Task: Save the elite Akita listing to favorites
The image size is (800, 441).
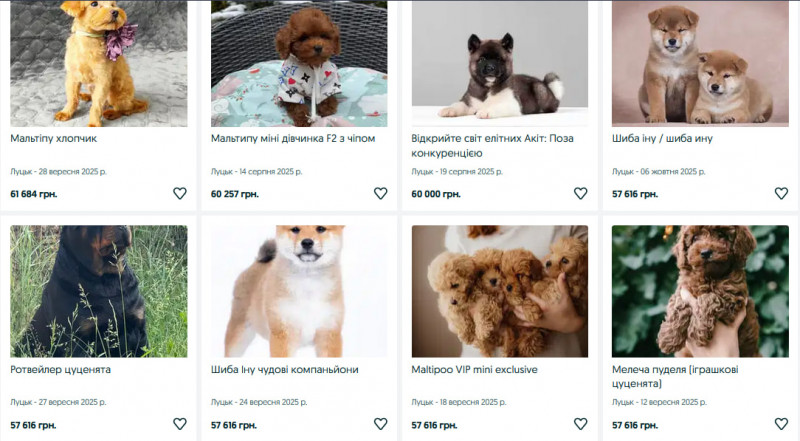Action: [581, 194]
